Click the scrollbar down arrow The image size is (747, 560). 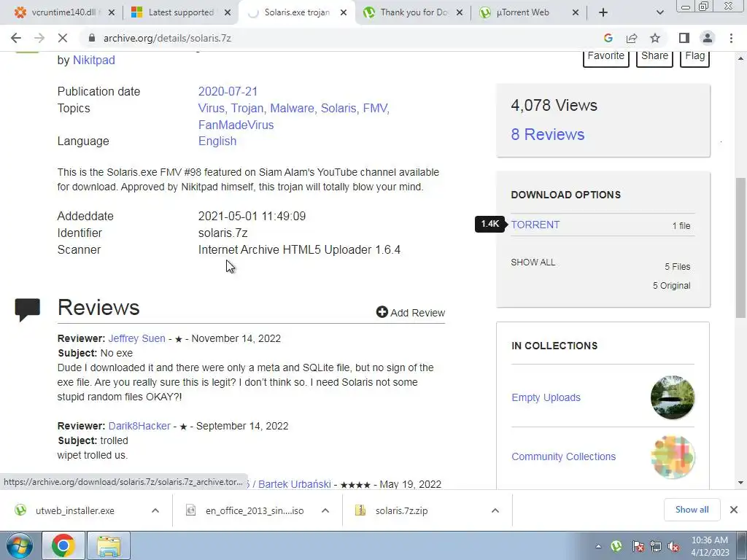[x=741, y=483]
